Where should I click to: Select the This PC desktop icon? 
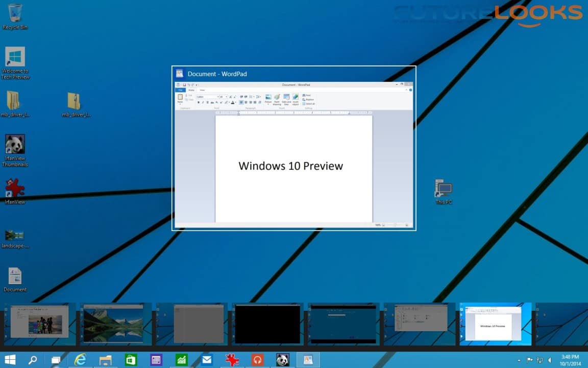[x=443, y=191]
